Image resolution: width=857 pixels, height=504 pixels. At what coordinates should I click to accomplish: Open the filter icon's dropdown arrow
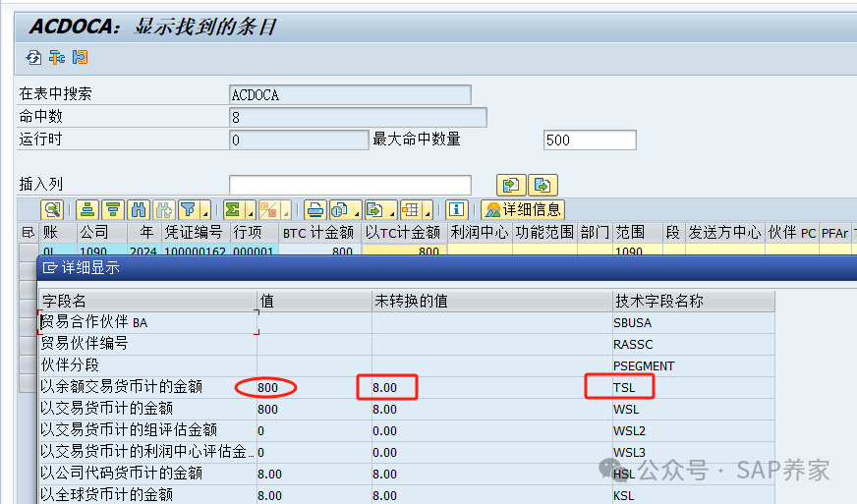[x=205, y=210]
